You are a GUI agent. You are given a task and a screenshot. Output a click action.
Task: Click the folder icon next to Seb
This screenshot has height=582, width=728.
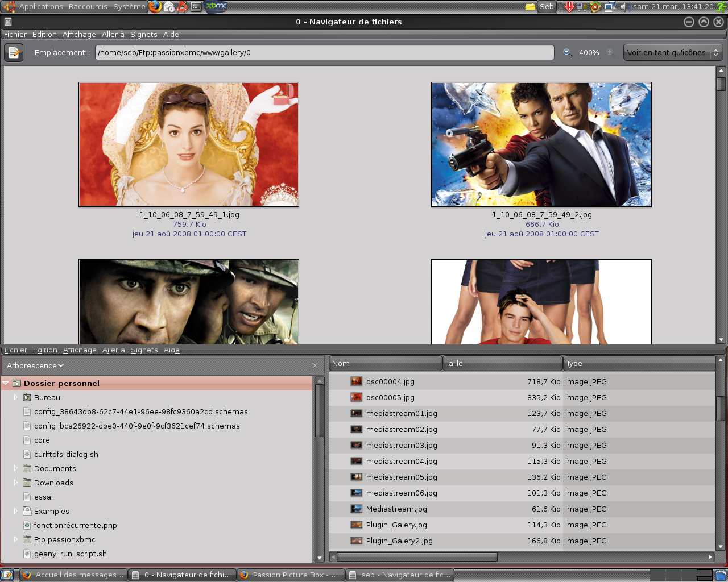click(530, 6)
